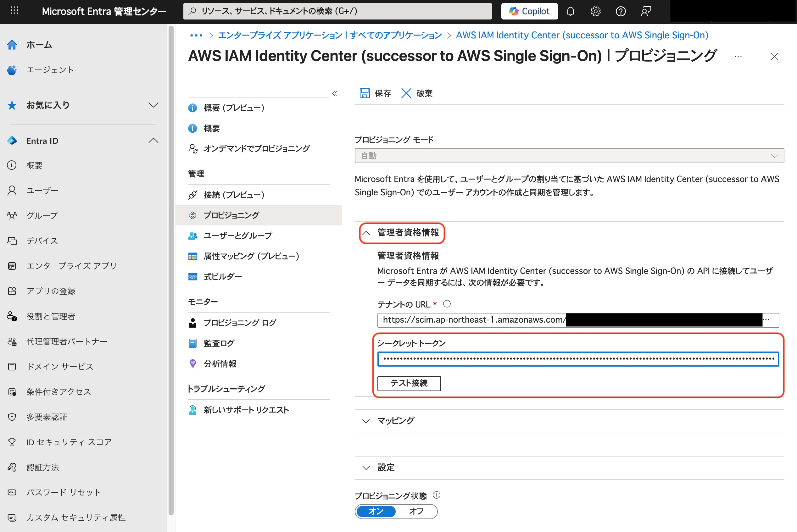Click the 役割と管理者 icon
The image size is (797, 532).
(x=12, y=316)
